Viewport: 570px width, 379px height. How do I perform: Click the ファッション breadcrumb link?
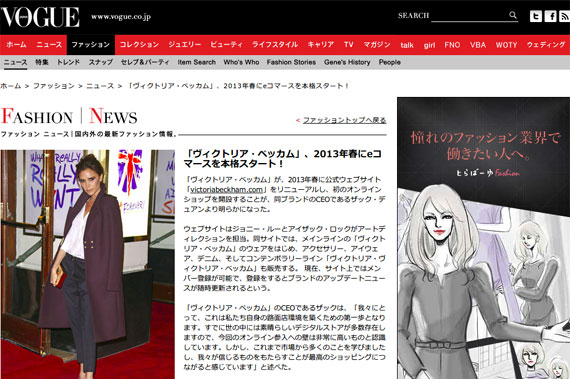point(54,86)
